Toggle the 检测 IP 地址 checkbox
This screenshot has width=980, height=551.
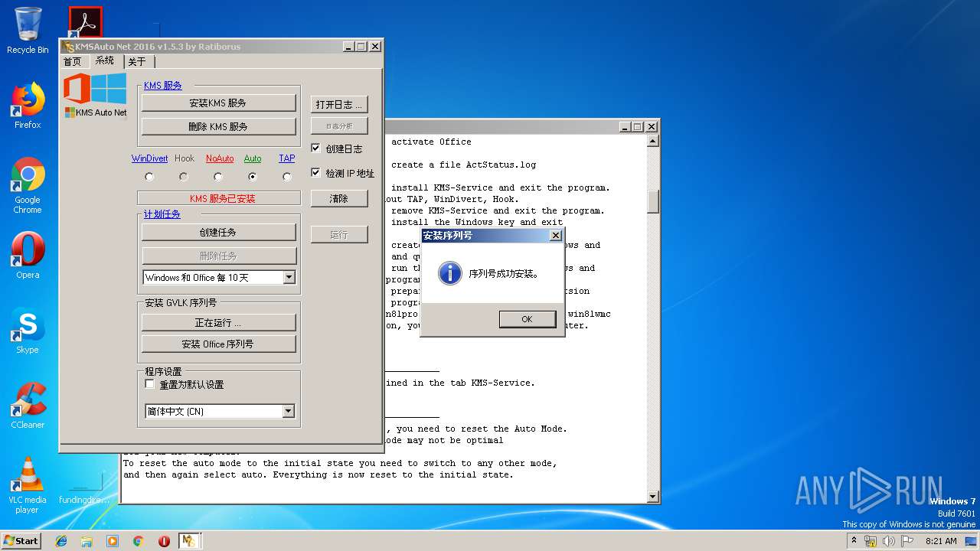pos(315,172)
